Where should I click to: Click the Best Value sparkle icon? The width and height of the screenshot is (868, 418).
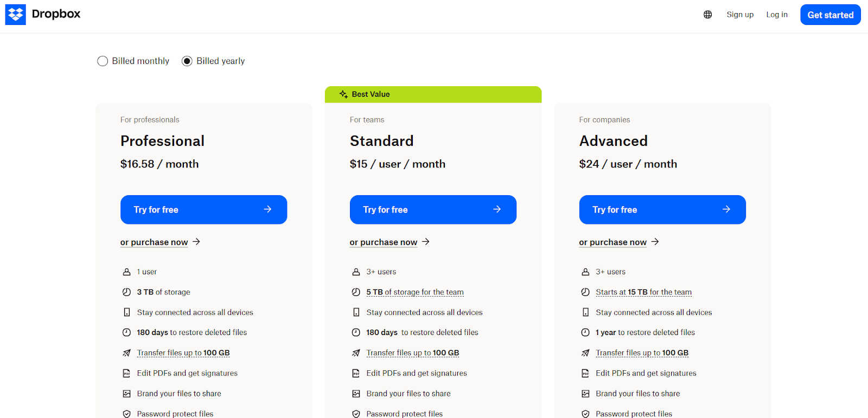pos(343,94)
